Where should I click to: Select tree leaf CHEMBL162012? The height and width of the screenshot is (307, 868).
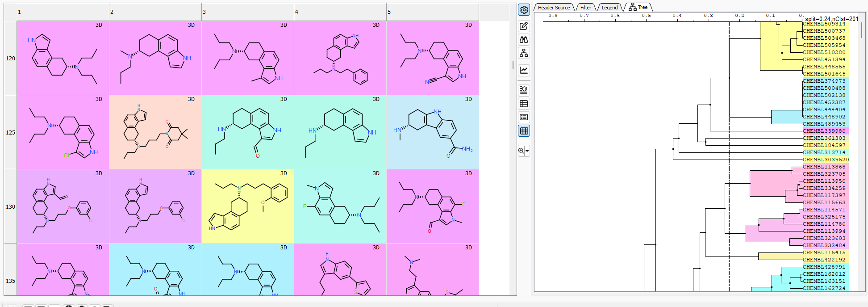(824, 274)
